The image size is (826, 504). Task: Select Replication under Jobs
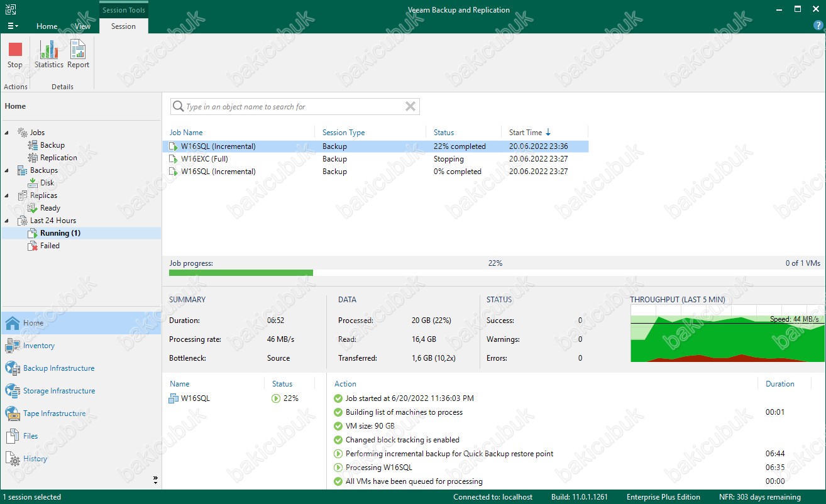point(58,158)
